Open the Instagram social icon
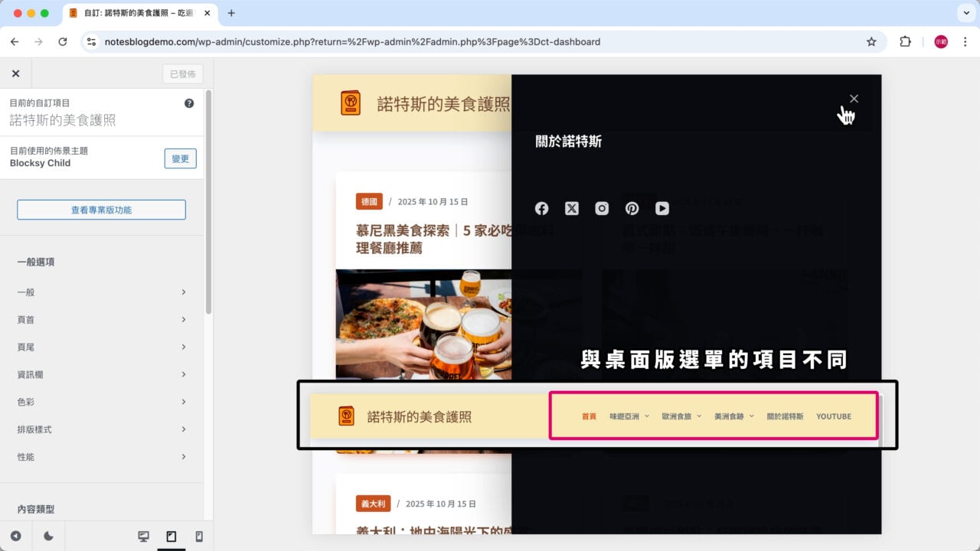980x551 pixels. click(x=602, y=208)
